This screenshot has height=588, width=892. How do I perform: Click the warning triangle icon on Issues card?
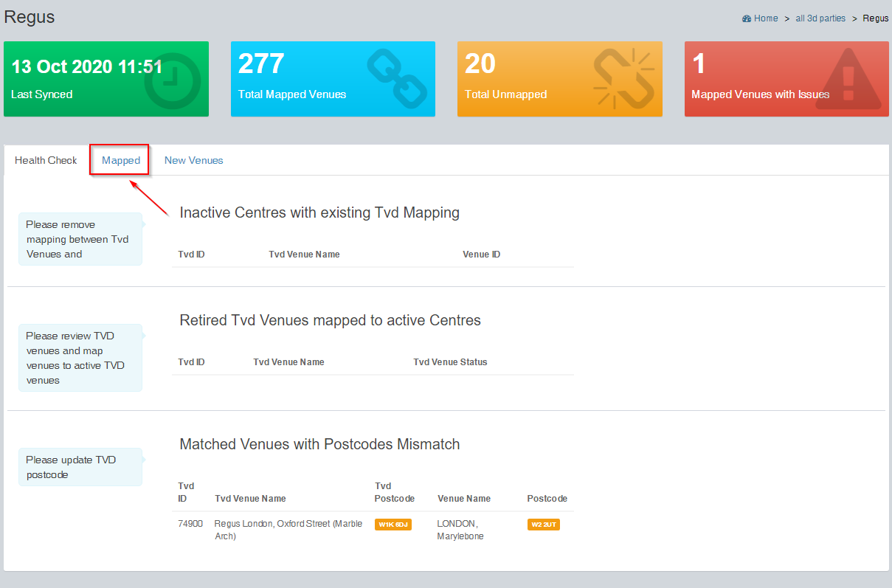tap(848, 80)
